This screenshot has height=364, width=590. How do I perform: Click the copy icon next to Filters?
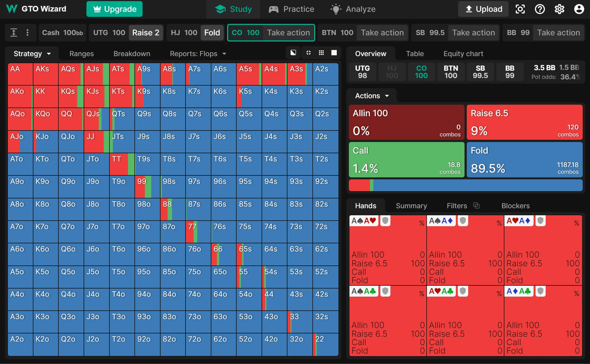476,205
